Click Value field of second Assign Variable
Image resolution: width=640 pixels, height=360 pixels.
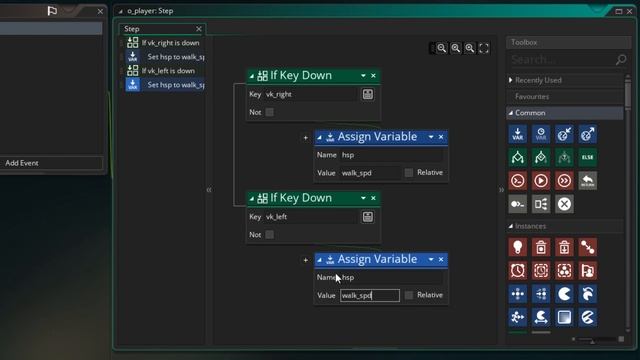click(370, 295)
